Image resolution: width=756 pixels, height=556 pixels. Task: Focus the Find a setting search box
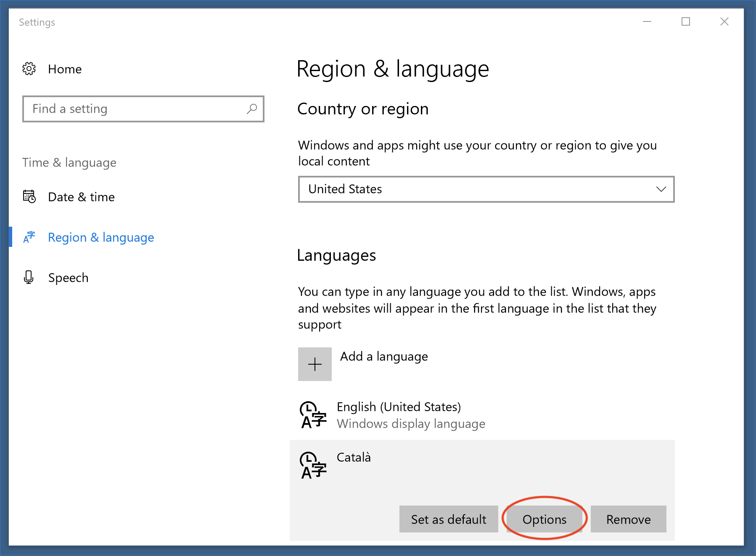tap(143, 109)
